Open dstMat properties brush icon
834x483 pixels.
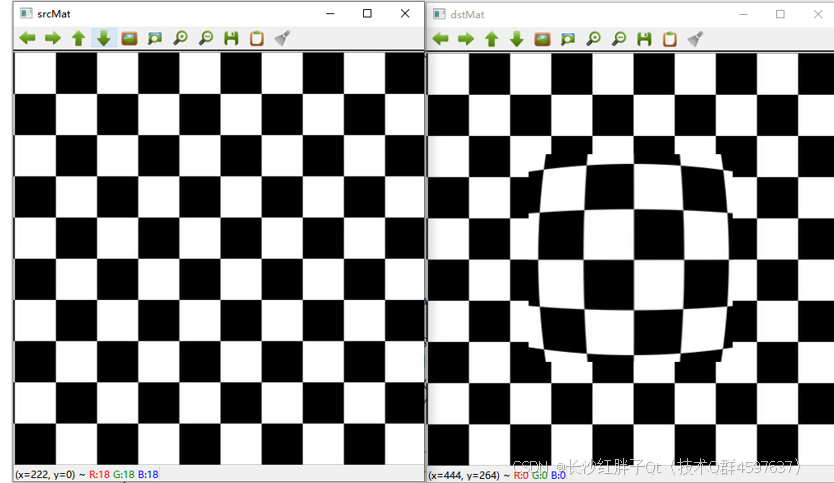[x=695, y=38]
